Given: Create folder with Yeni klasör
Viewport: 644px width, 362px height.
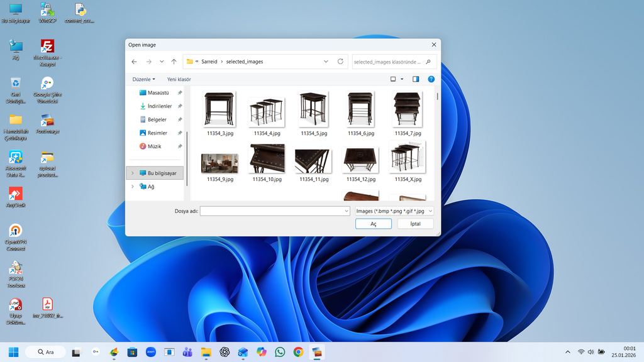Looking at the screenshot, I should click(179, 79).
